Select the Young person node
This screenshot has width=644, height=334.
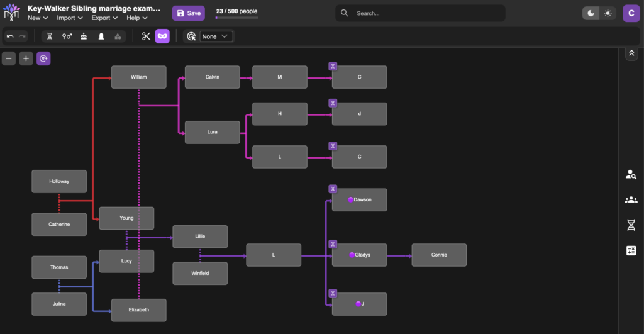(126, 218)
